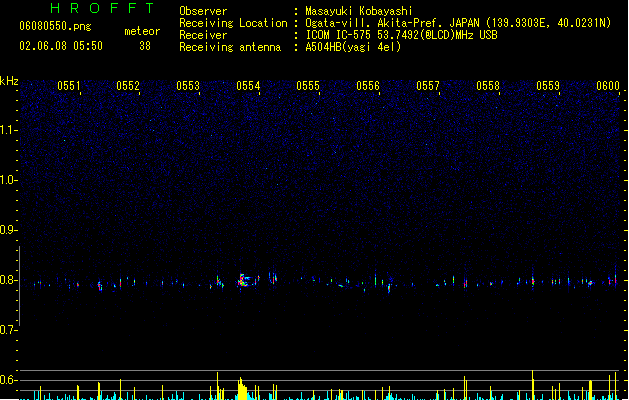Click the 0555 time marker
Screen dimensions: 629x400
[308, 86]
